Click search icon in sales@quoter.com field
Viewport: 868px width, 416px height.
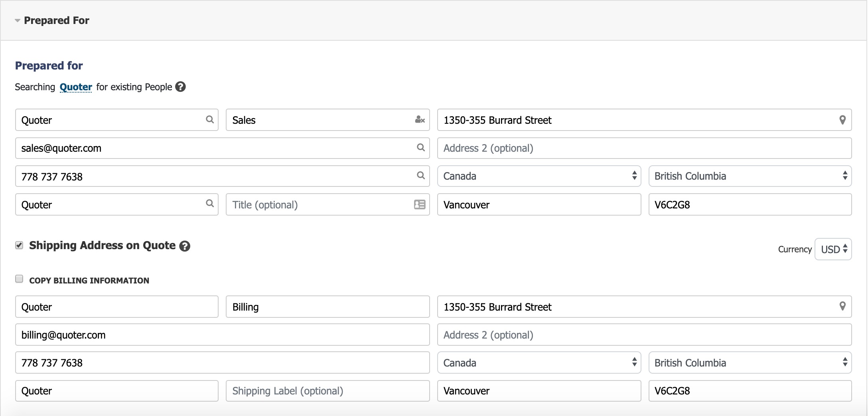pos(421,147)
